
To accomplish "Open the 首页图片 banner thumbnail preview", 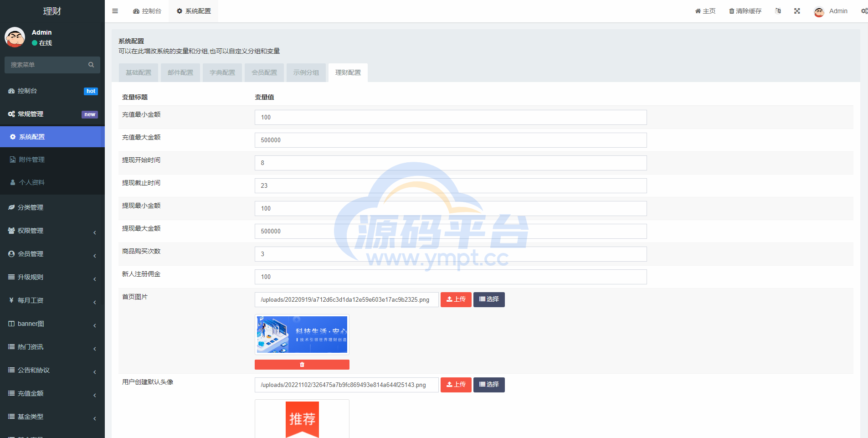I will pos(302,335).
